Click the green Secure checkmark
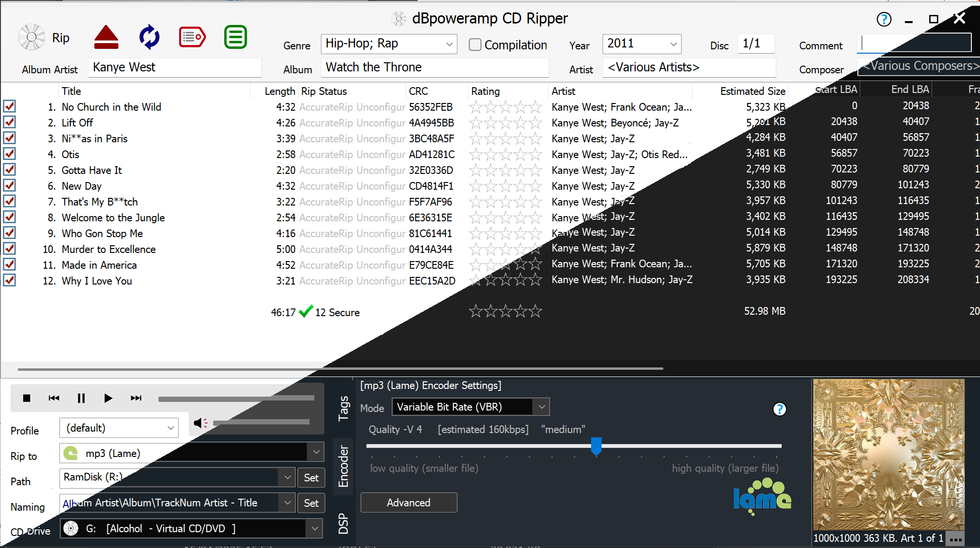980x548 pixels. click(x=306, y=312)
